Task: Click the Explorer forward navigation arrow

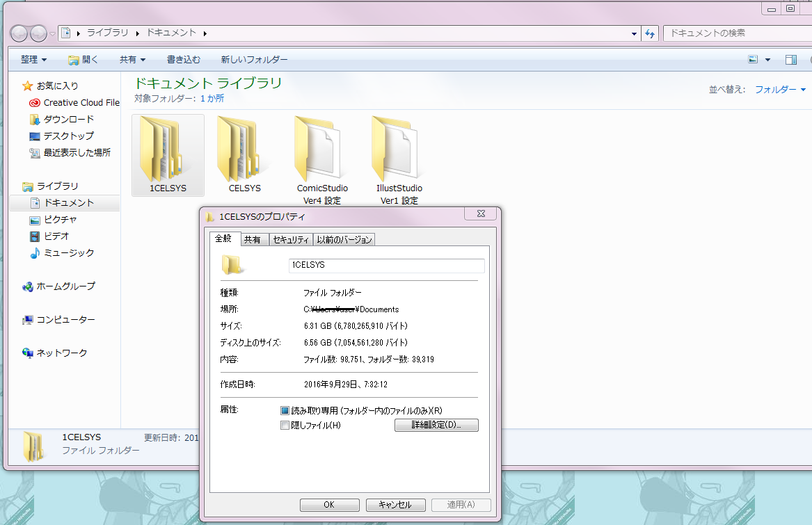Action: 38,33
